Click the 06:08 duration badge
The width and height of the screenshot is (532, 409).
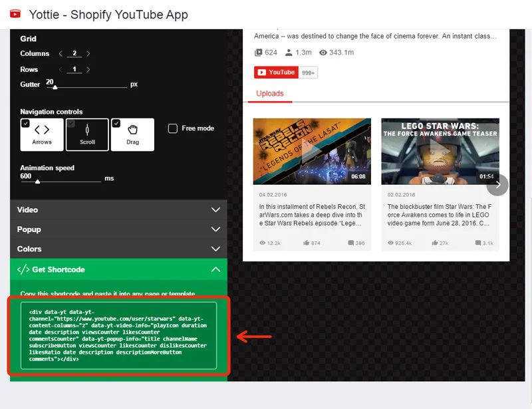pyautogui.click(x=358, y=176)
